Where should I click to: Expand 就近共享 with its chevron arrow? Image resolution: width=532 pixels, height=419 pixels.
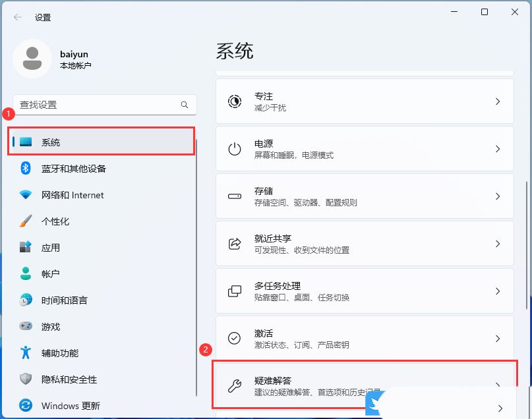pyautogui.click(x=498, y=244)
